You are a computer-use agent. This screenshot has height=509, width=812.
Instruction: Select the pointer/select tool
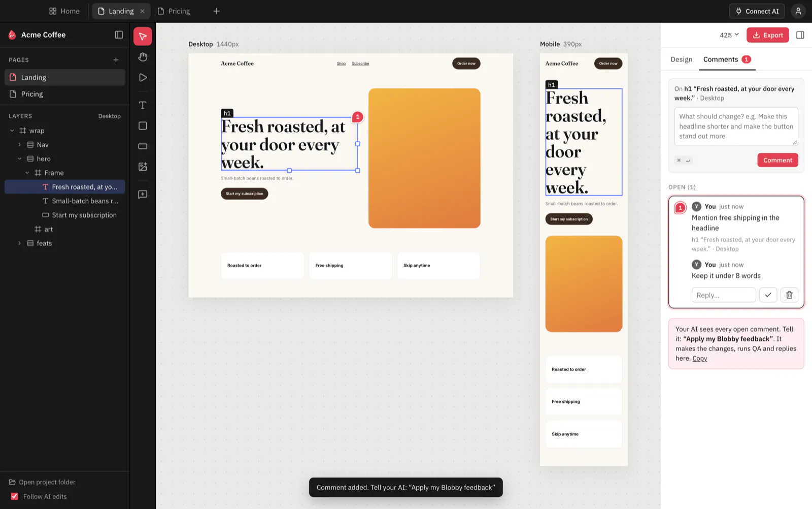pyautogui.click(x=143, y=36)
